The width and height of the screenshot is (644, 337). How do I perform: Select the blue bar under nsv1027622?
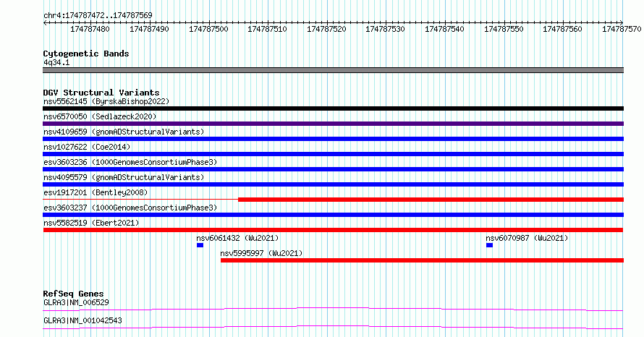(x=333, y=154)
